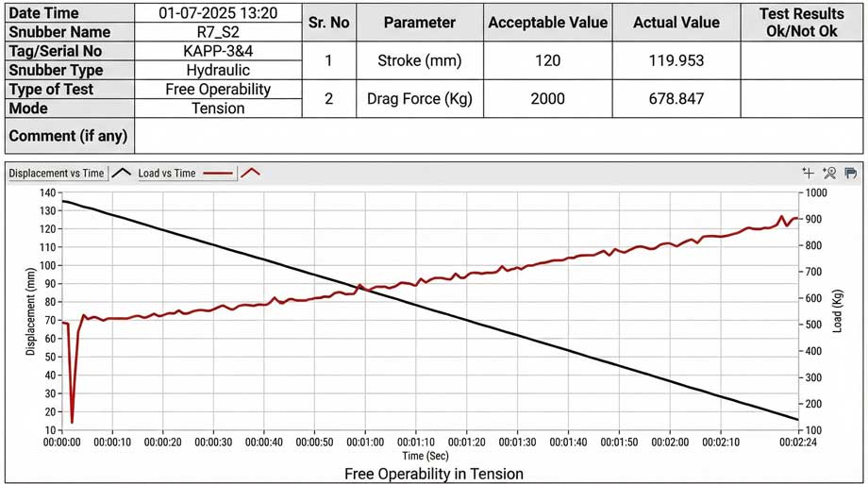Click the print icon in chart toolbar
The height and width of the screenshot is (484, 868).
tap(850, 173)
